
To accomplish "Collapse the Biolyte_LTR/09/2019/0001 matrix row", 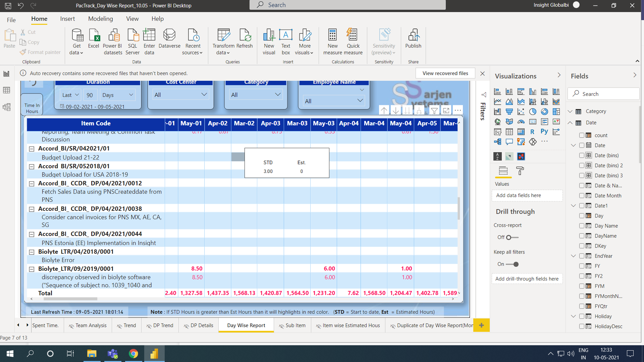I will 32,269.
